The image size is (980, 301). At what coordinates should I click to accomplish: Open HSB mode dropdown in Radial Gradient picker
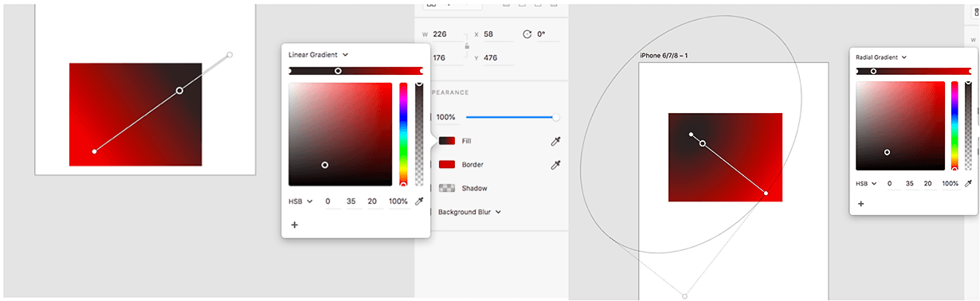(x=866, y=183)
